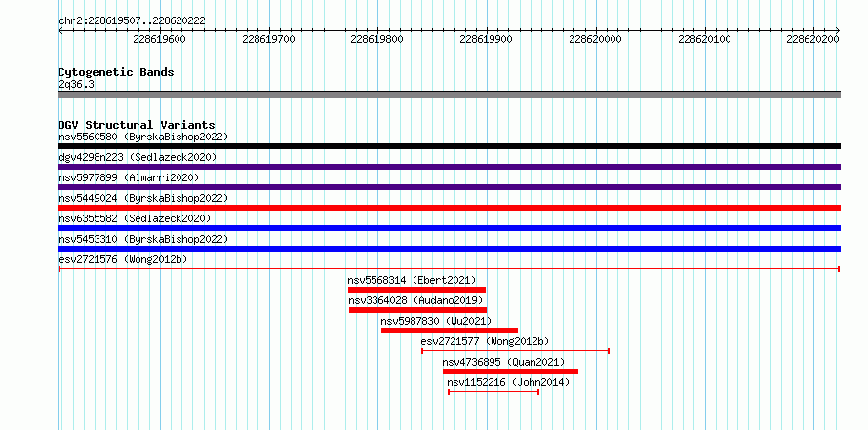Screen dimensions: 868x430
Task: Select the black nsv5560580 variant bar
Action: pos(449,146)
